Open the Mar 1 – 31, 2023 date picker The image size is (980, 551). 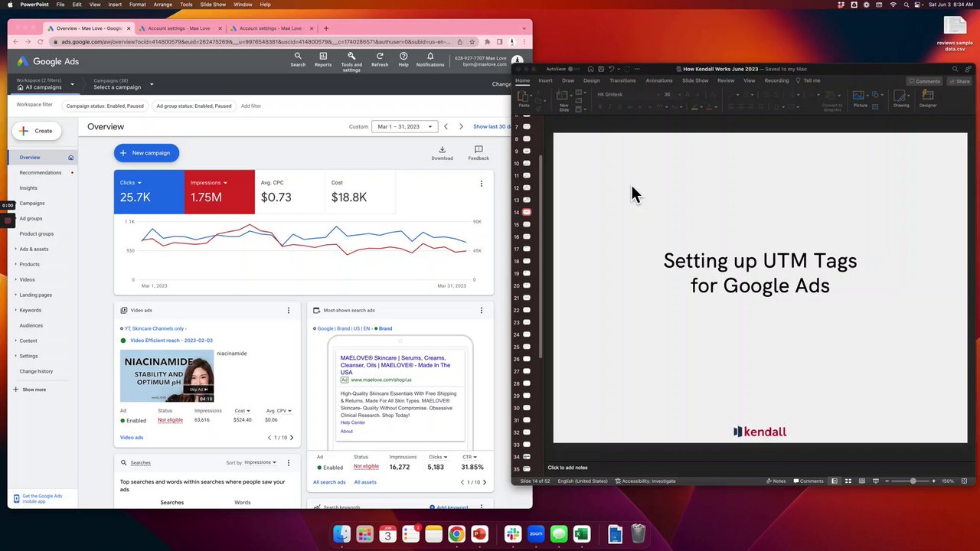point(404,126)
